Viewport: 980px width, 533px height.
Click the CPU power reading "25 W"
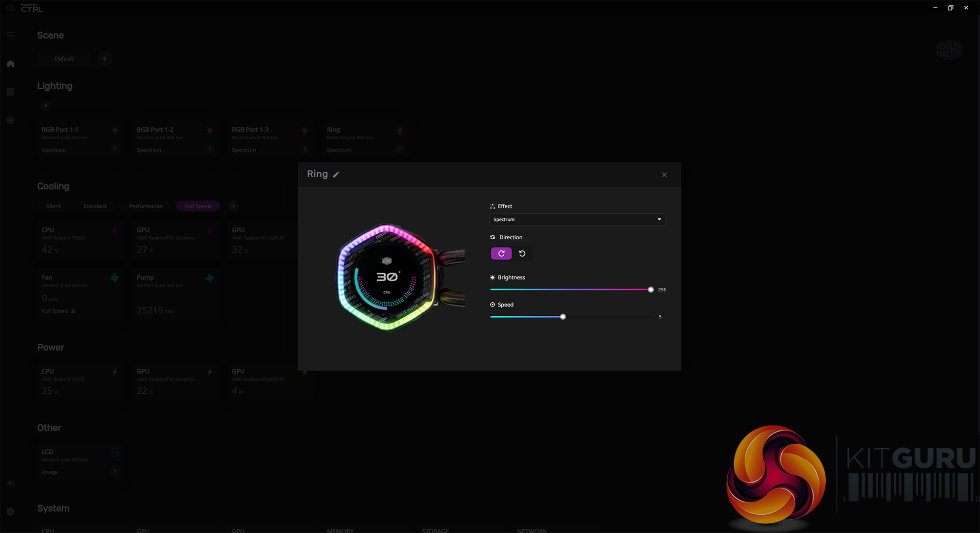pos(50,391)
